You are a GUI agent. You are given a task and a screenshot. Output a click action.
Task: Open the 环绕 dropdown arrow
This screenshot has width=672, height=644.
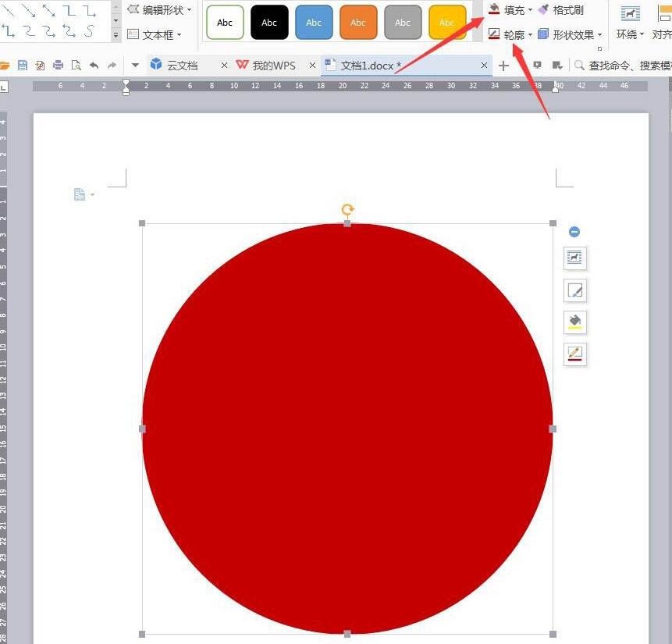642,34
